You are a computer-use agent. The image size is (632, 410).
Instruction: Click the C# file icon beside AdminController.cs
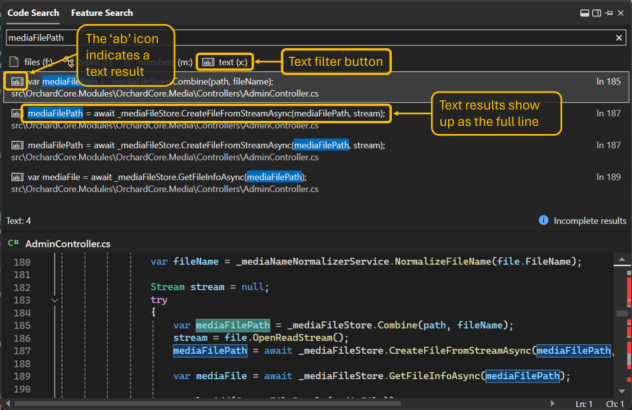[13, 243]
